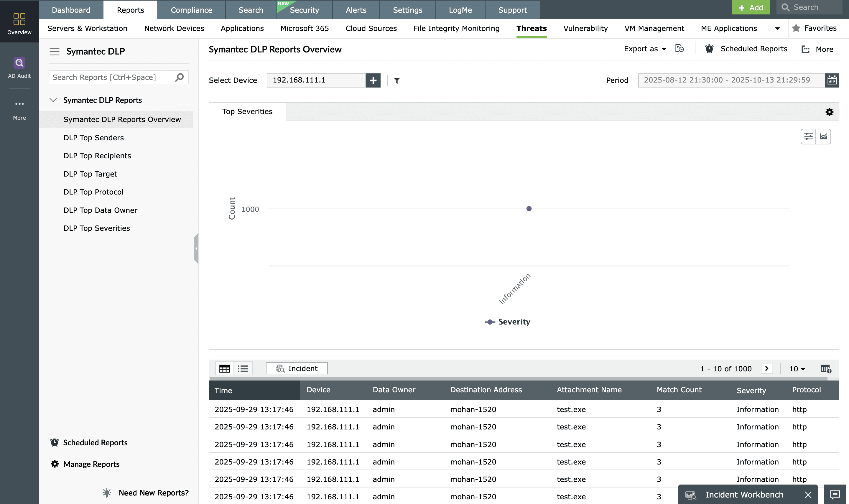Open the Compliance tab
Image resolution: width=849 pixels, height=504 pixels.
click(191, 10)
